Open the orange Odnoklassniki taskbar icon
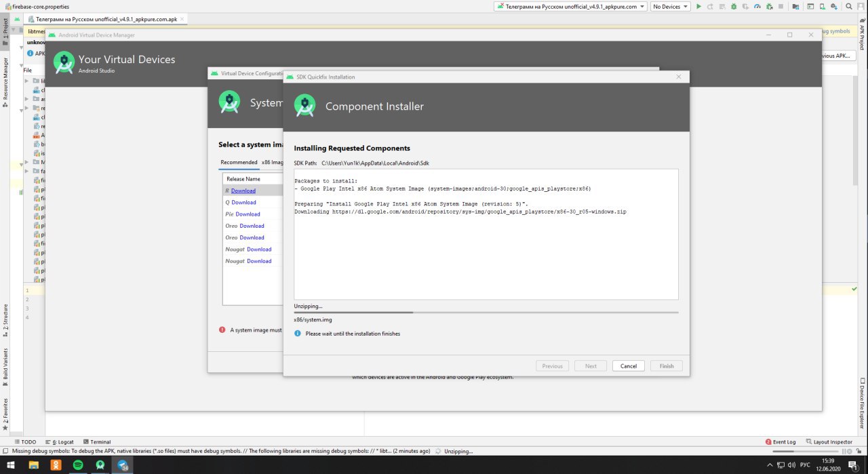868x474 pixels. [56, 465]
